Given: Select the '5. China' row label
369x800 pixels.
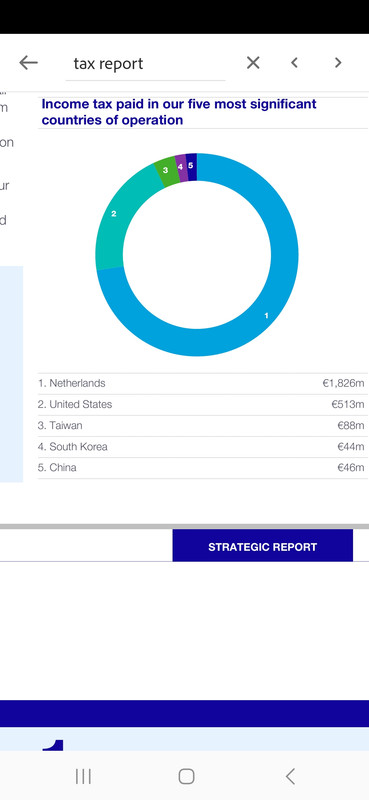Looking at the screenshot, I should (x=57, y=468).
